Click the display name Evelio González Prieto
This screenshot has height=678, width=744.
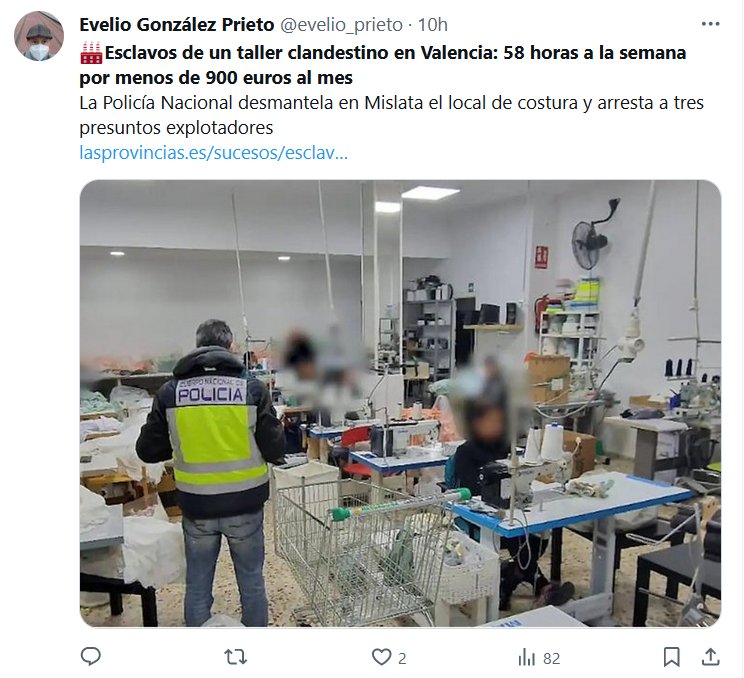(x=177, y=25)
